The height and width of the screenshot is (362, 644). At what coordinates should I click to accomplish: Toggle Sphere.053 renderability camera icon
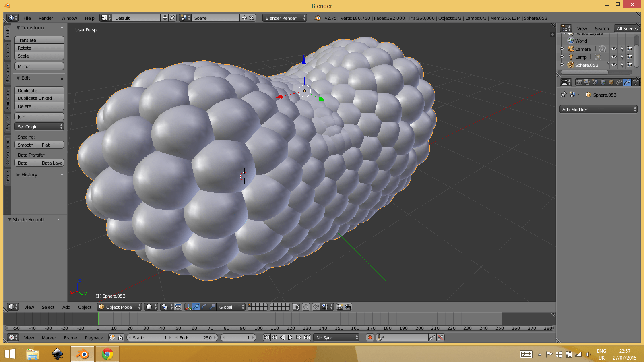click(x=630, y=65)
